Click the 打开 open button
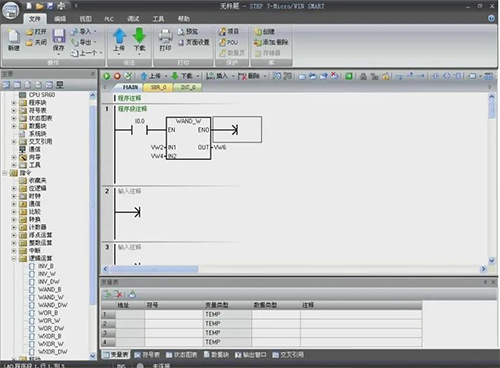 [x=36, y=32]
